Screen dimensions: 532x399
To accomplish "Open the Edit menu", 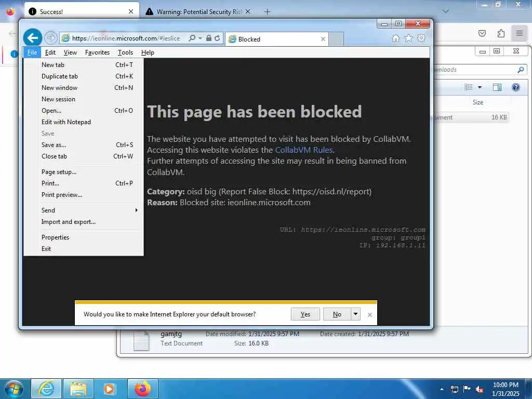I will point(50,52).
